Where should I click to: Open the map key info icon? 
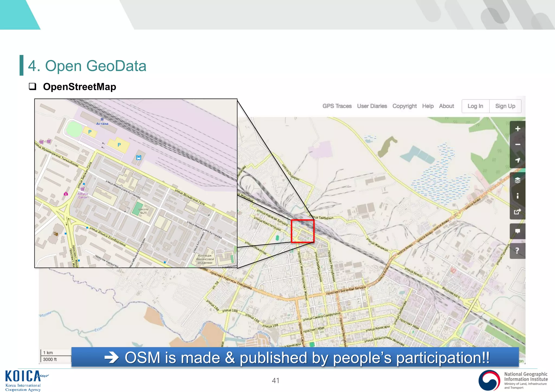pos(518,196)
